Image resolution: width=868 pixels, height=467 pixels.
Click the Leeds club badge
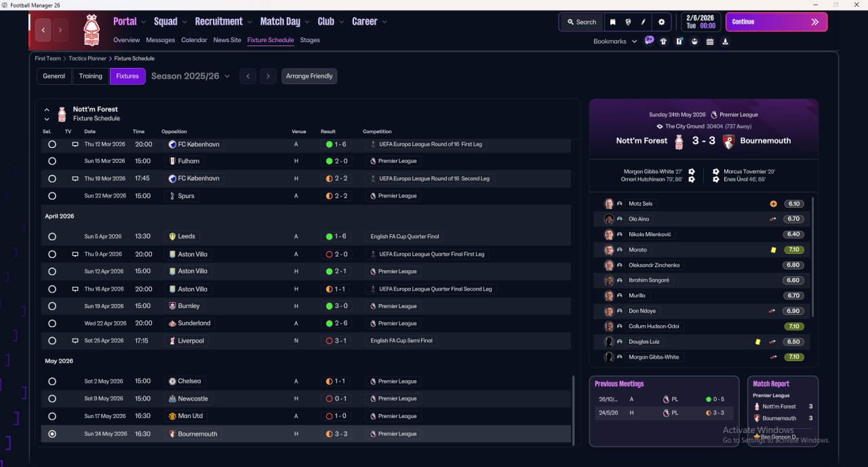click(172, 236)
